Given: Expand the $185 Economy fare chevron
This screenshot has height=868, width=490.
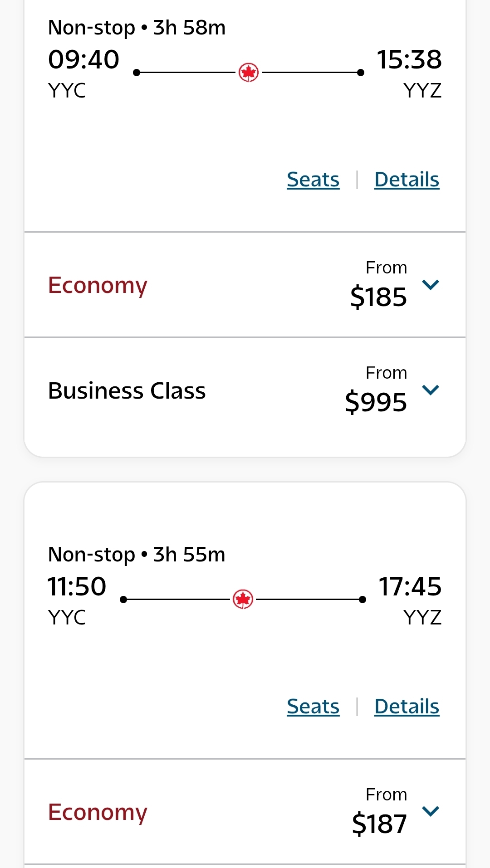Looking at the screenshot, I should pyautogui.click(x=431, y=285).
